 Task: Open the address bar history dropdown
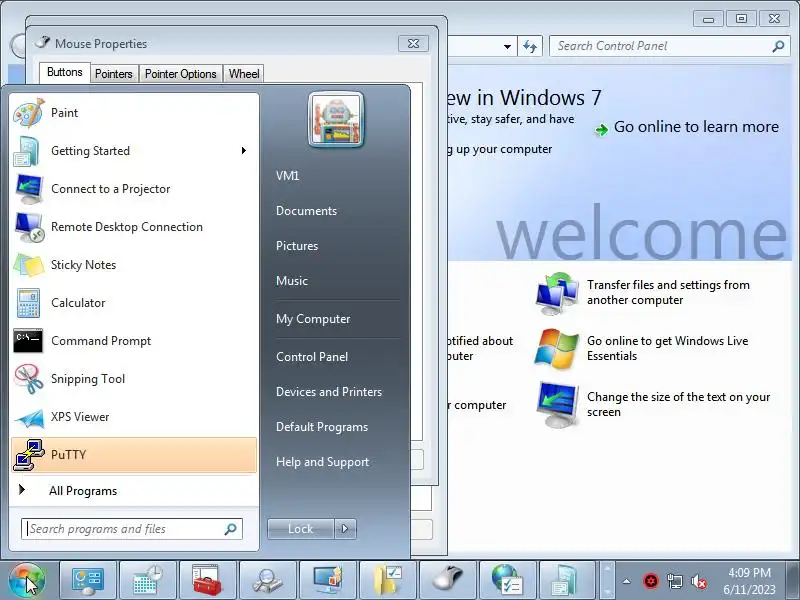[507, 46]
